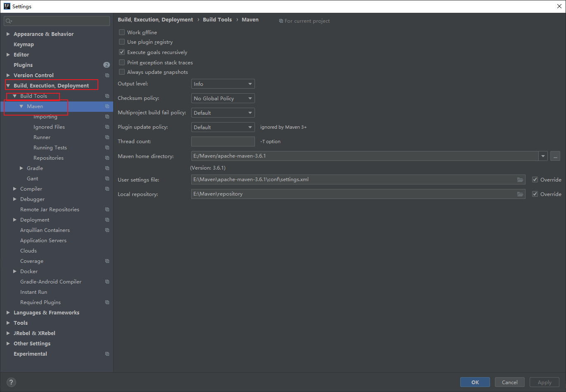Expand the Gradle node arrow
The image size is (566, 392).
(x=21, y=168)
